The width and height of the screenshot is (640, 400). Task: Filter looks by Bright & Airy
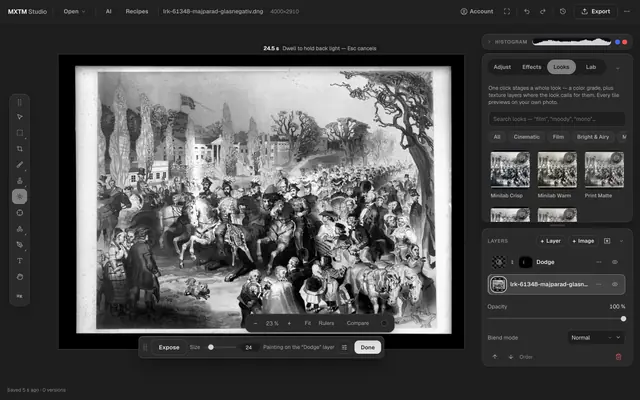click(593, 137)
